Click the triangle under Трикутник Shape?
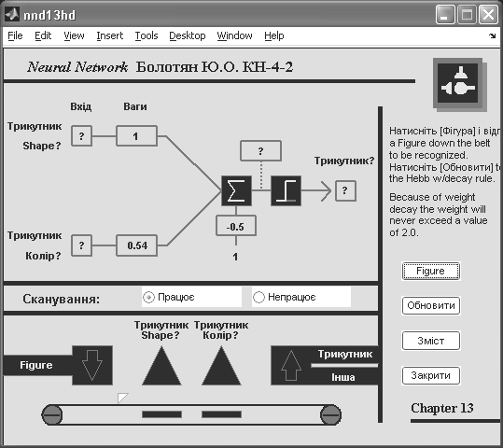Viewport: 503px width, 448px height. [161, 366]
